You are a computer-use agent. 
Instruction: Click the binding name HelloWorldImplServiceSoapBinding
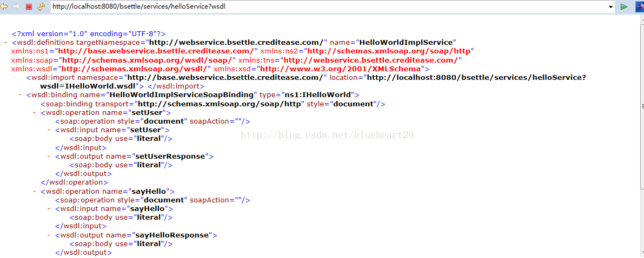click(x=181, y=95)
